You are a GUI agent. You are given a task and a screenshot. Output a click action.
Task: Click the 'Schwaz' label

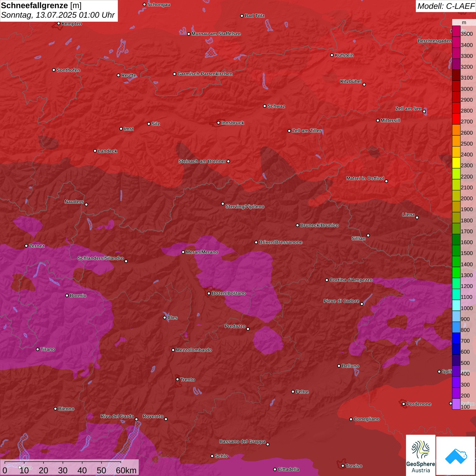(276, 106)
